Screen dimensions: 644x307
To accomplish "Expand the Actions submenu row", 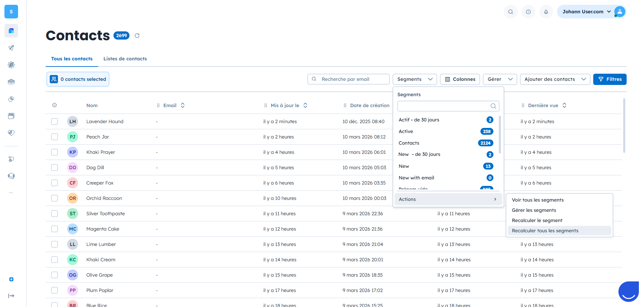I will [x=448, y=199].
